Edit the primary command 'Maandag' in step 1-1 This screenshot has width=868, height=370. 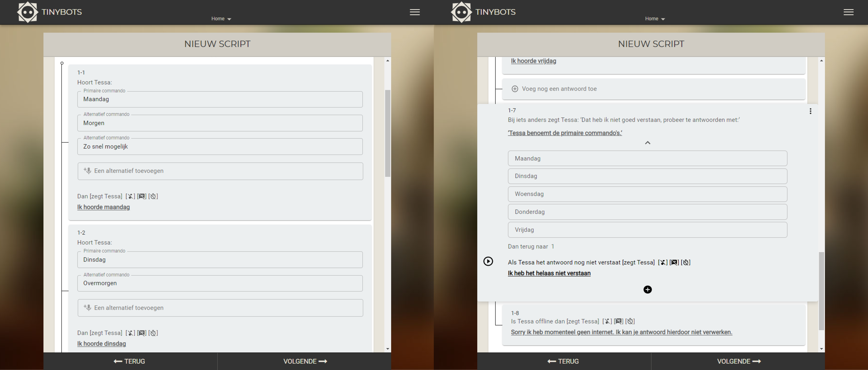pyautogui.click(x=220, y=99)
